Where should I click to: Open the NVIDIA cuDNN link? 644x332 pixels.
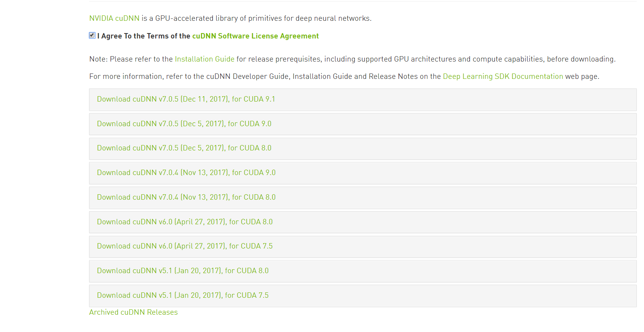pyautogui.click(x=114, y=18)
